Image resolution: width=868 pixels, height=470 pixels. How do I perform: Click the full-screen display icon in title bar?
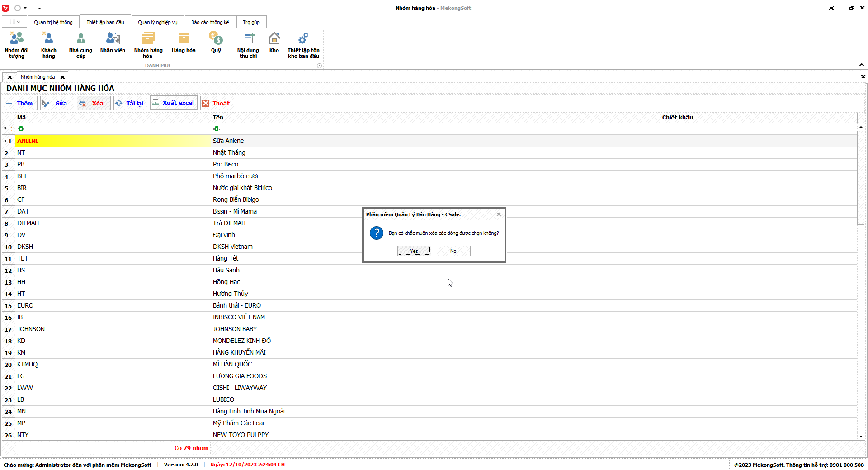click(831, 8)
